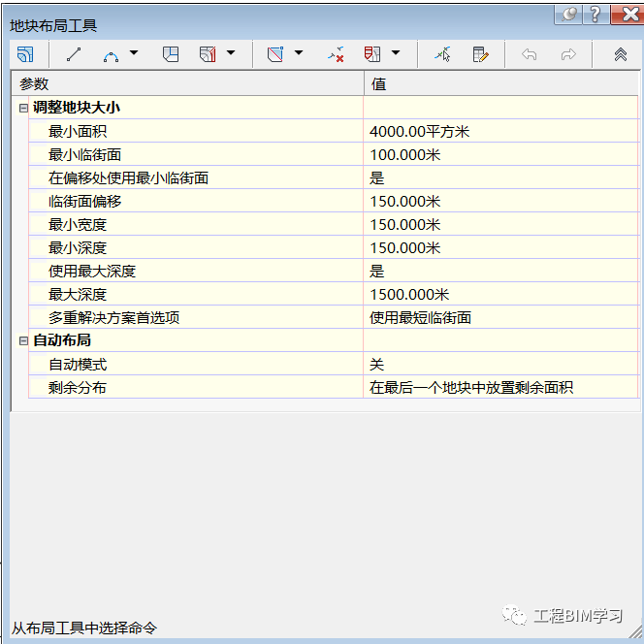Screen dimensions: 644x644
Task: Toggle the 自动模式 value 关
Action: click(501, 365)
